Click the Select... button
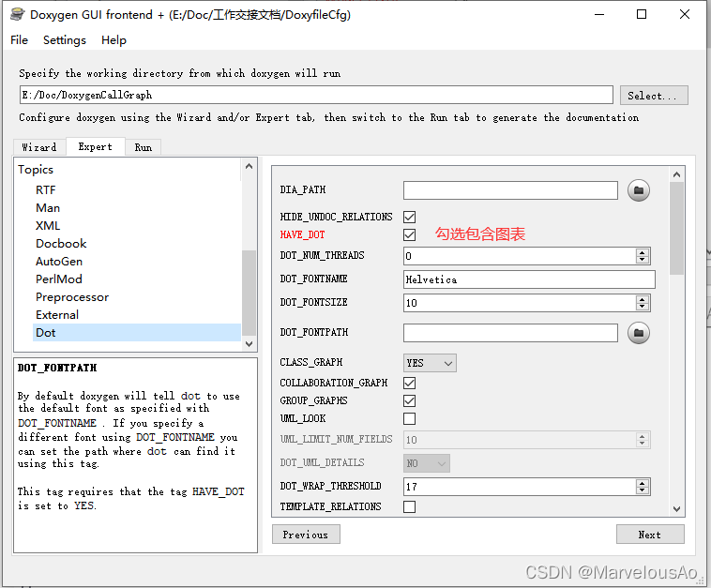The image size is (711, 588). [x=654, y=96]
